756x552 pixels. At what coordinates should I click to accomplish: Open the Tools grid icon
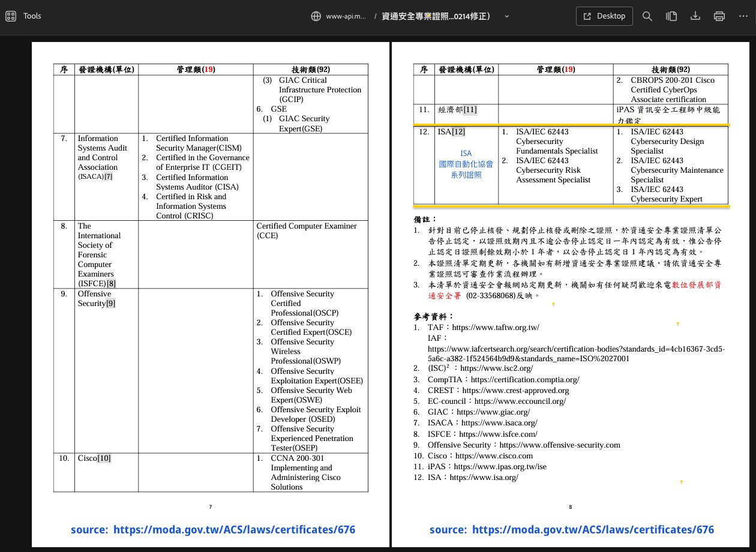click(10, 16)
